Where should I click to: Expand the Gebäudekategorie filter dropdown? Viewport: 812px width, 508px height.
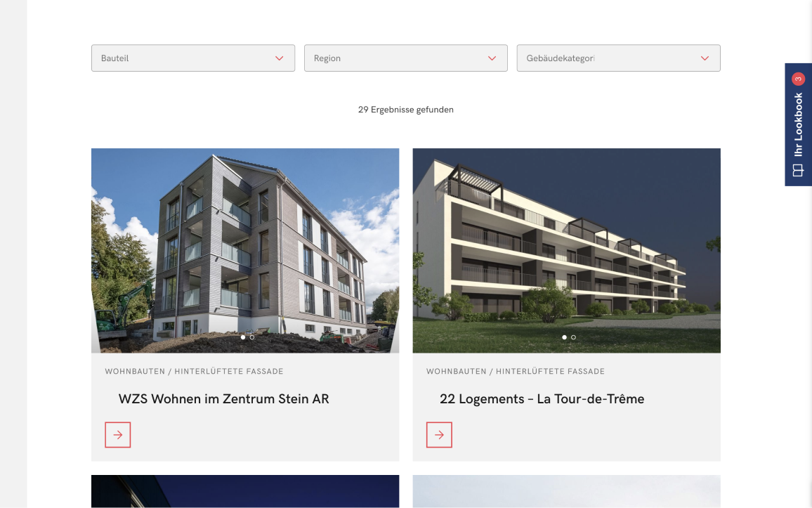pyautogui.click(x=618, y=58)
